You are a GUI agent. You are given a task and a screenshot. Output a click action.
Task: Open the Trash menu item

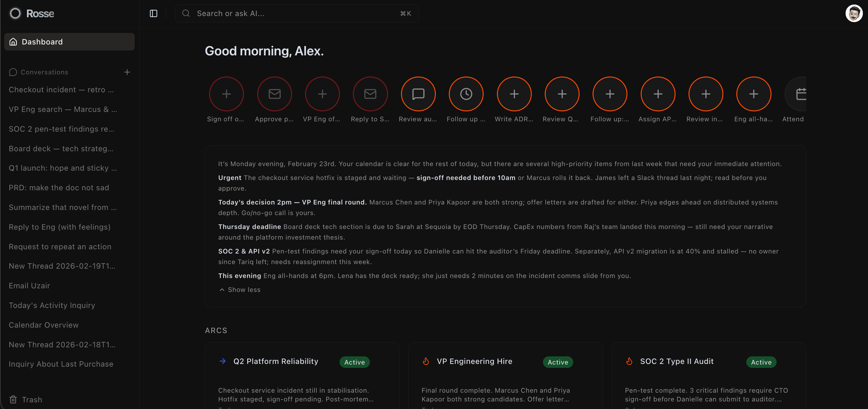(32, 400)
